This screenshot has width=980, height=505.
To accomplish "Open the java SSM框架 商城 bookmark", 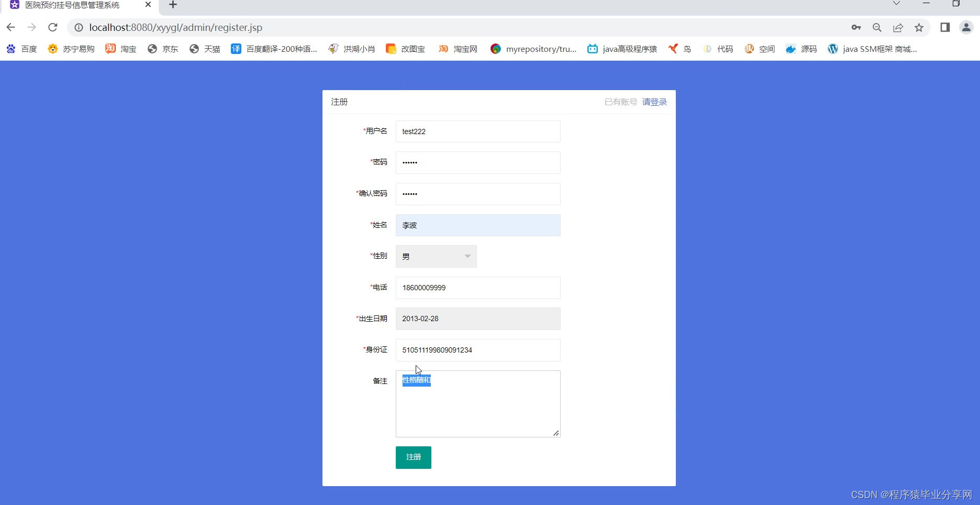I will [872, 49].
